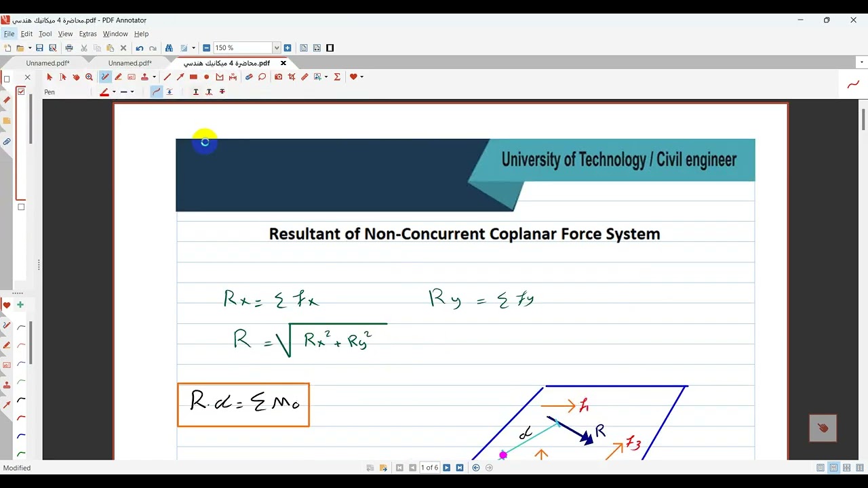The height and width of the screenshot is (488, 868).
Task: Jump to last page in status bar
Action: (x=460, y=468)
